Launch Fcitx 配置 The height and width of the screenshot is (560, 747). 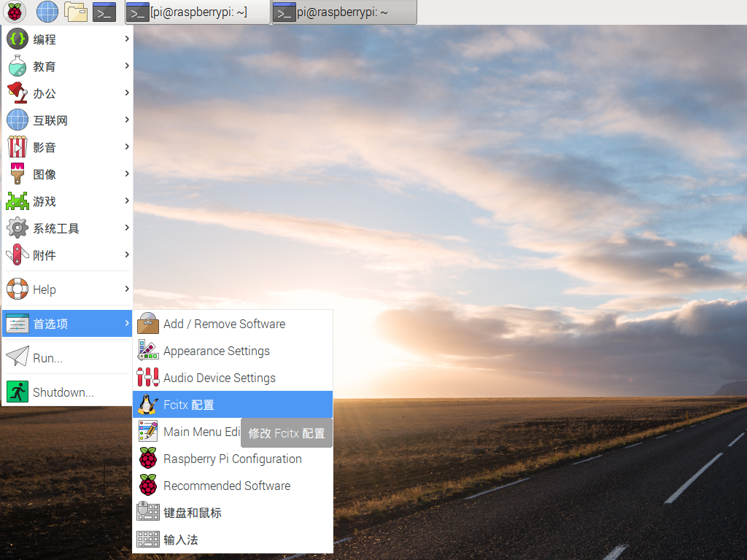tap(233, 404)
